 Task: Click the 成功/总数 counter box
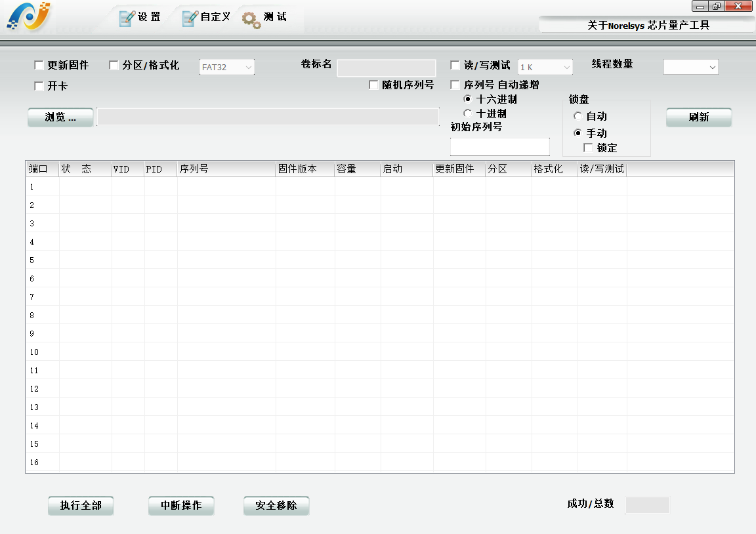647,505
